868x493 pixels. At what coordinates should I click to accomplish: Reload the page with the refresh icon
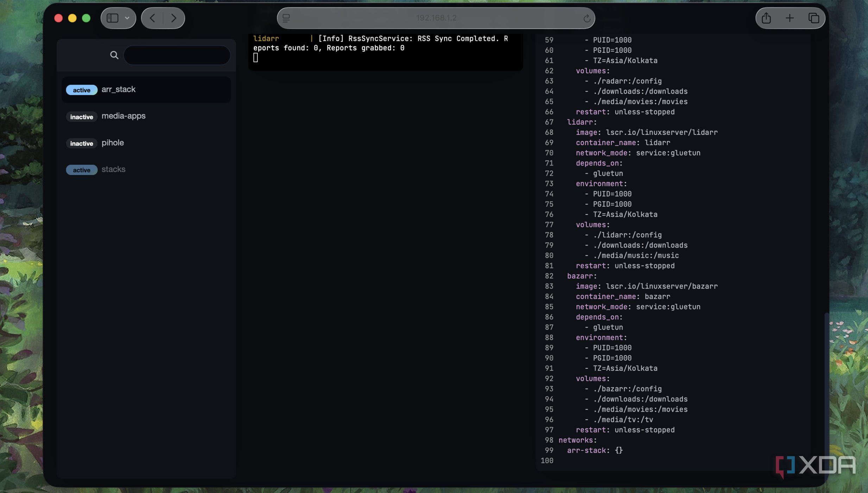tap(587, 18)
